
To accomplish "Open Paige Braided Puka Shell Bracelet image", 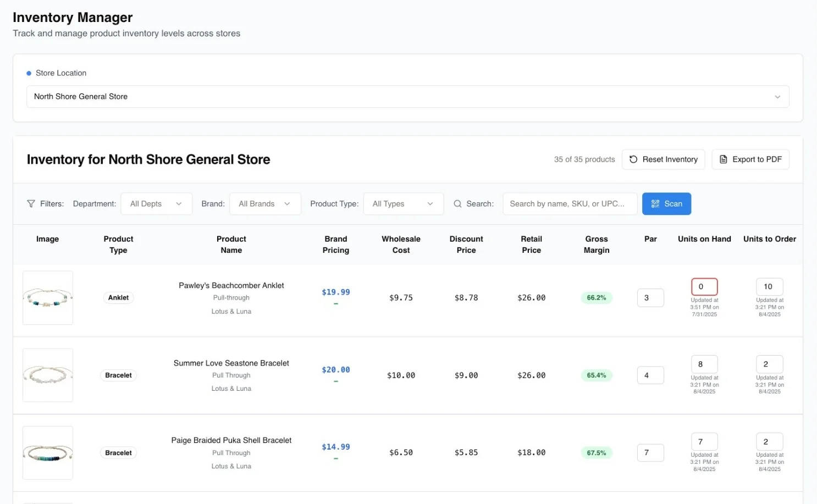I will tap(48, 453).
